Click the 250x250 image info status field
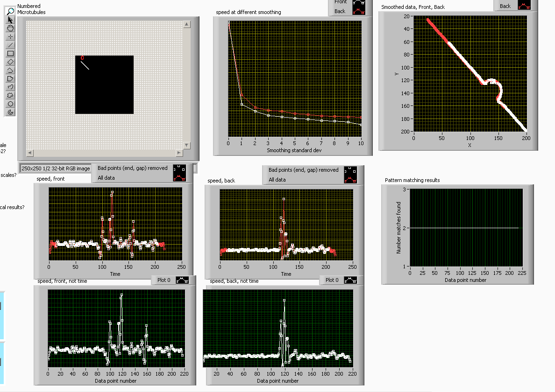 point(56,168)
